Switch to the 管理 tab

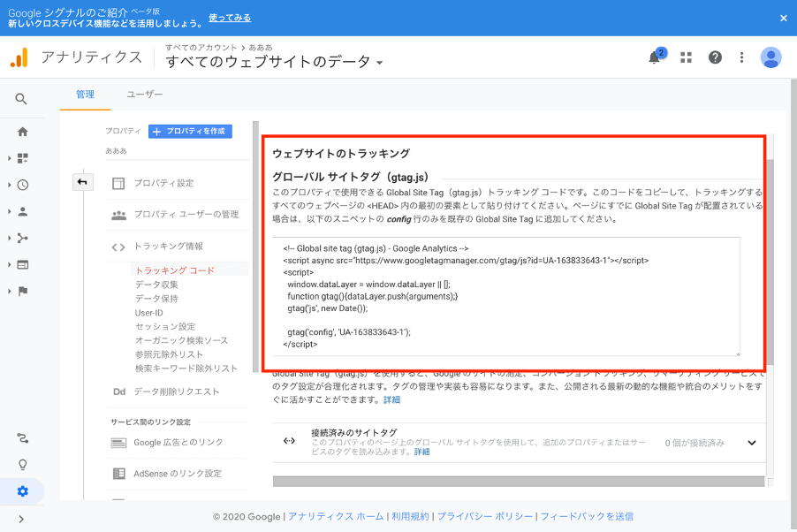pyautogui.click(x=85, y=95)
